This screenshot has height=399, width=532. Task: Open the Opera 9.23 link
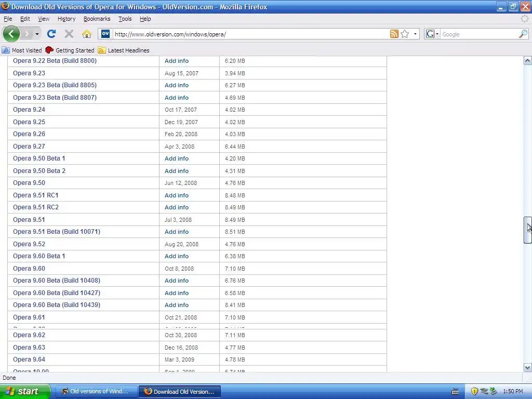tap(29, 73)
